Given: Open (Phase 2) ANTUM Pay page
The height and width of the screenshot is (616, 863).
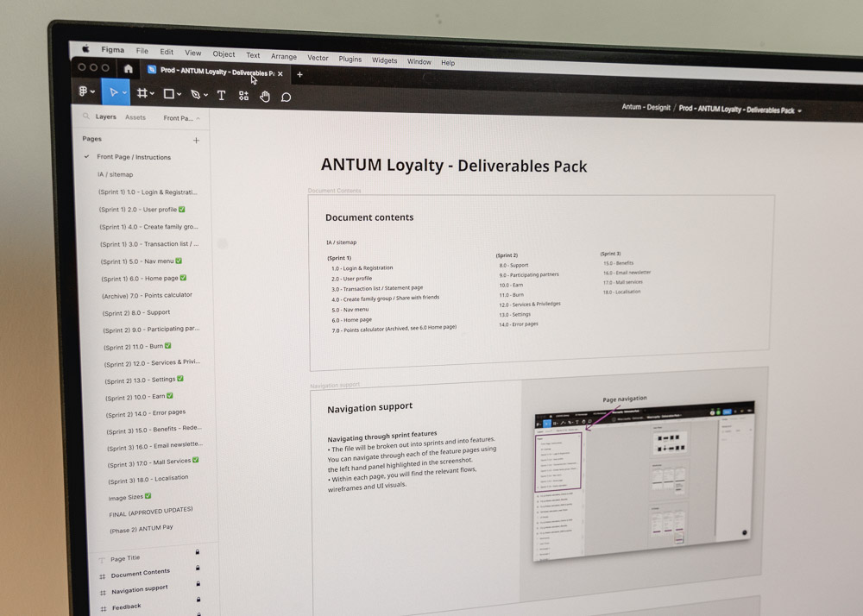Looking at the screenshot, I should tap(142, 529).
